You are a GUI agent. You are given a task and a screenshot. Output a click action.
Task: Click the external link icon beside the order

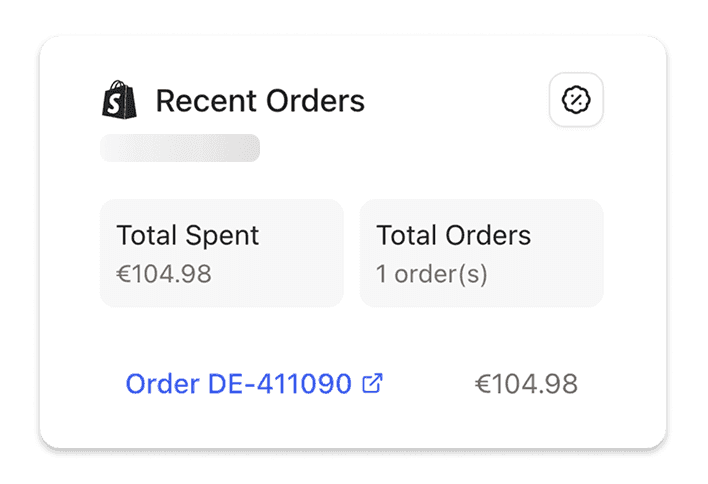point(372,383)
